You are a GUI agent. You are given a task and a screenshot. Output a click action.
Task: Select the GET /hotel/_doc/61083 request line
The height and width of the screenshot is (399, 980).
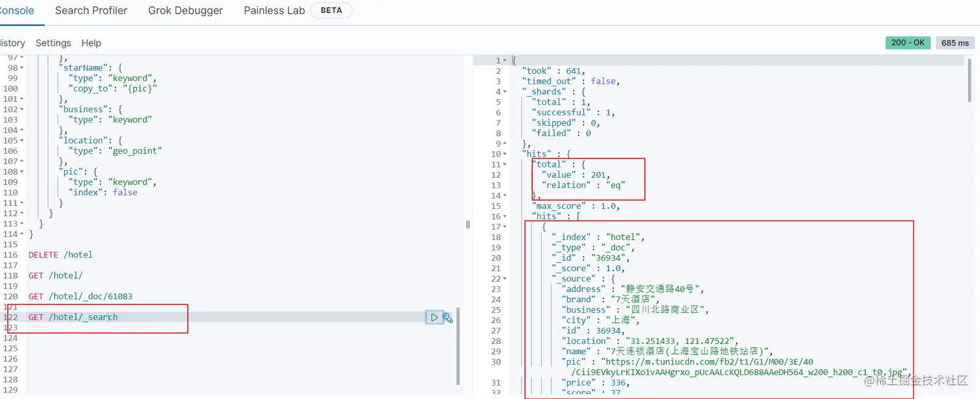coord(80,296)
